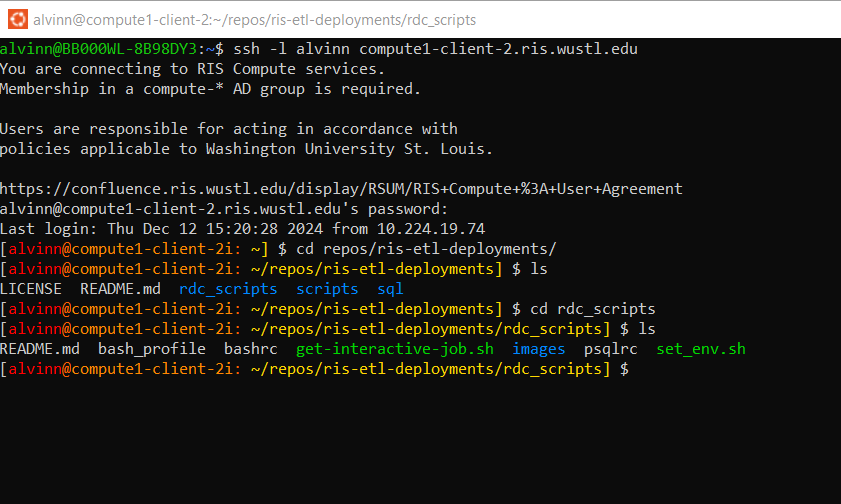Click bash_profile in the ls output
The height and width of the screenshot is (504, 841).
tap(152, 349)
